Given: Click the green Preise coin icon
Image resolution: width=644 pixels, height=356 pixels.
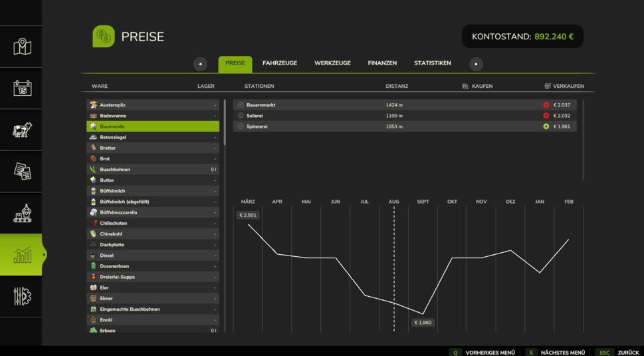Looking at the screenshot, I should point(103,37).
